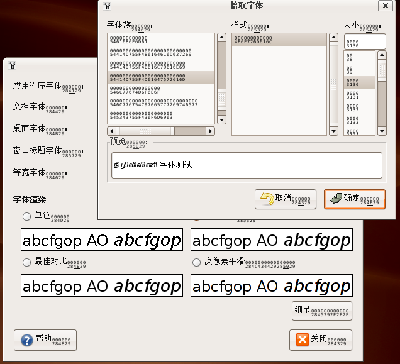Click the down arrow of the size list scrollbar
The width and height of the screenshot is (400, 364).
click(382, 131)
